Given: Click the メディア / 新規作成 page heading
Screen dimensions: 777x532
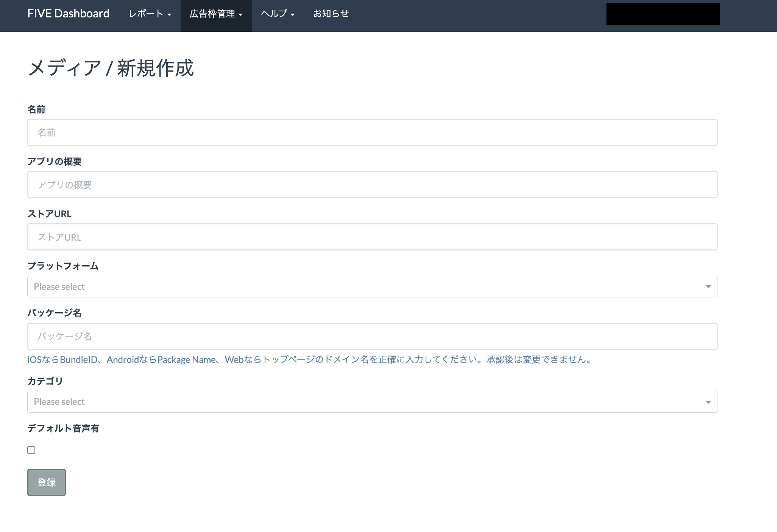Looking at the screenshot, I should point(111,68).
